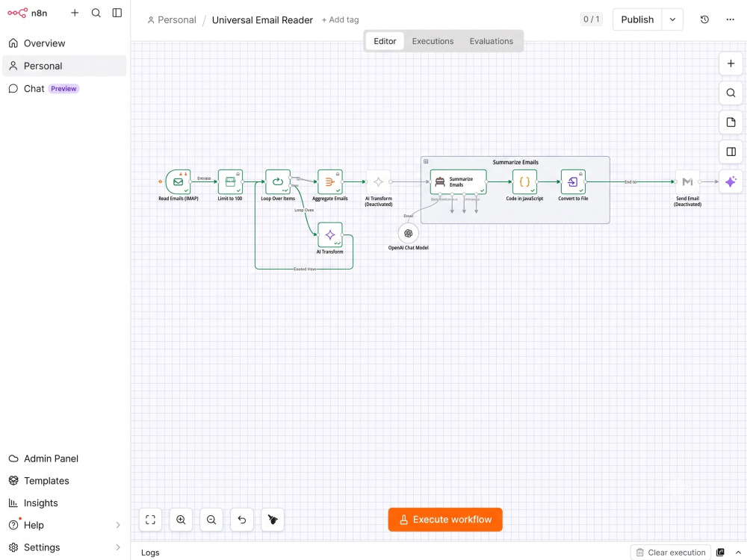This screenshot has height=560, width=747.
Task: Select the Send Email deactivated node
Action: [x=687, y=182]
